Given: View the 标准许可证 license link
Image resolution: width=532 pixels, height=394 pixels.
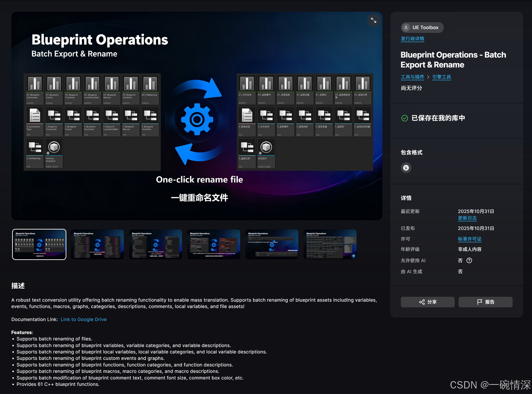Looking at the screenshot, I should click(469, 239).
